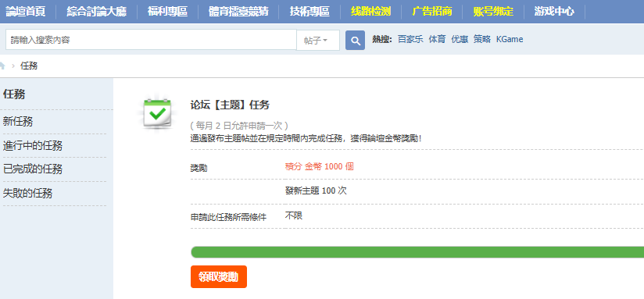This screenshot has height=299, width=644.
Task: Click the green task progress bar
Action: pos(417,252)
